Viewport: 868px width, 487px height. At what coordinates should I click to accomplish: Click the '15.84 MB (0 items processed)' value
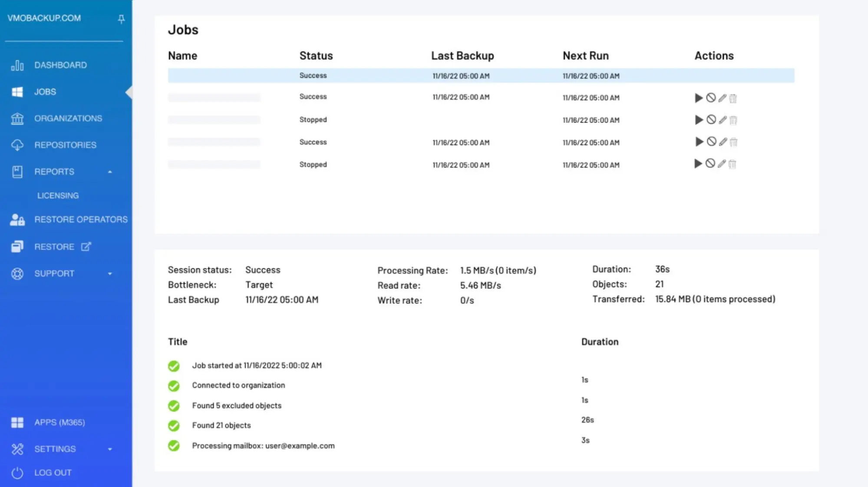tap(715, 299)
